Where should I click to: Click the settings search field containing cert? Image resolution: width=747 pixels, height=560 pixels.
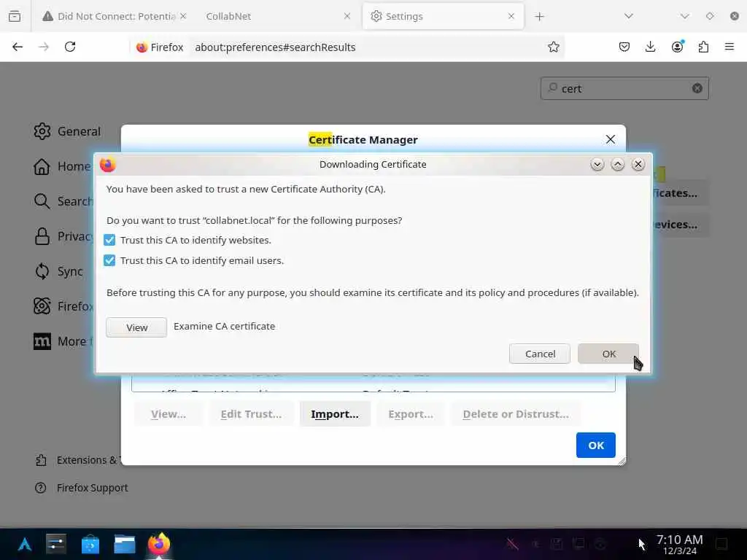click(624, 88)
